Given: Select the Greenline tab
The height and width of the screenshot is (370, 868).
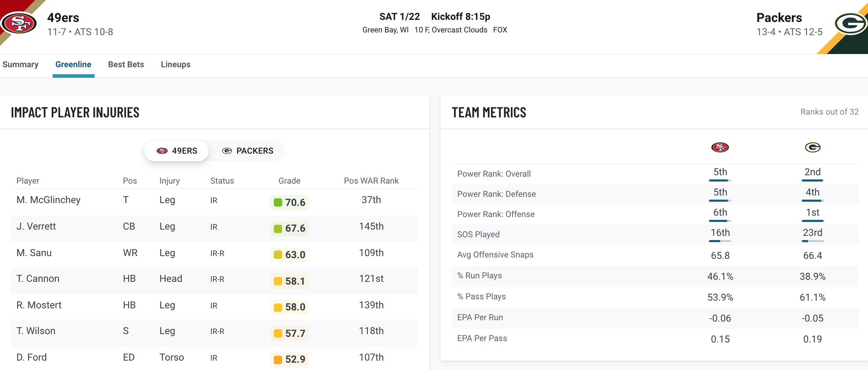Looking at the screenshot, I should [x=73, y=64].
